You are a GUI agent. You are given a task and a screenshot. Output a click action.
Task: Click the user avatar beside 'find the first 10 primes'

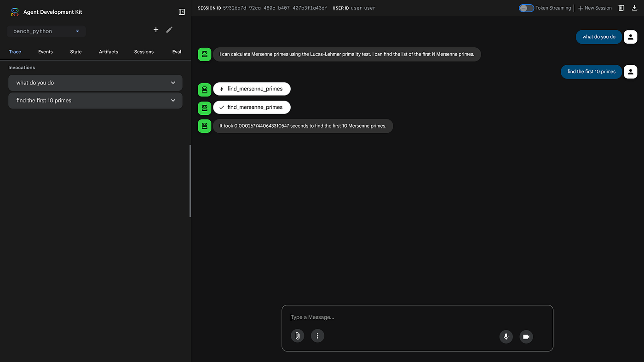pyautogui.click(x=631, y=72)
